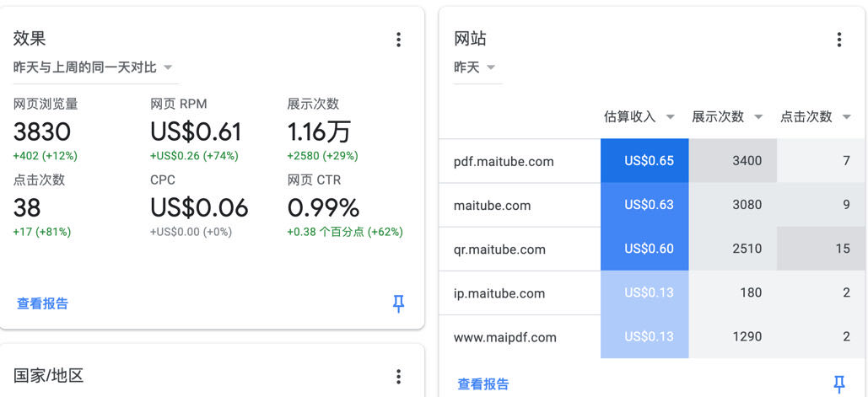Click the 效果 card title
The image size is (868, 397).
(30, 39)
